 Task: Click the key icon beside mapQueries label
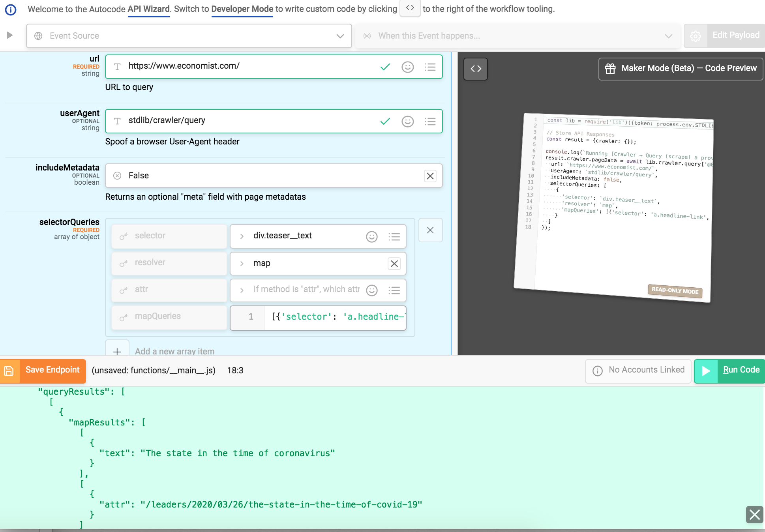[124, 317]
